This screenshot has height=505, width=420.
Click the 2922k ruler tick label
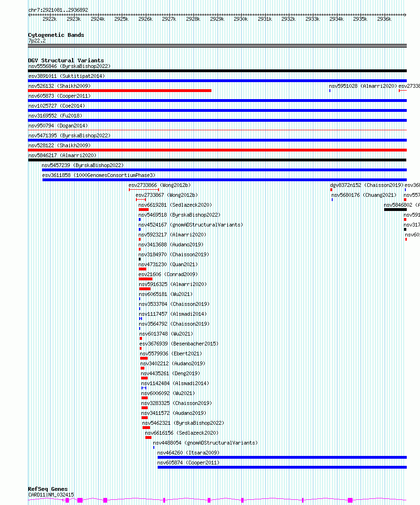50,19
